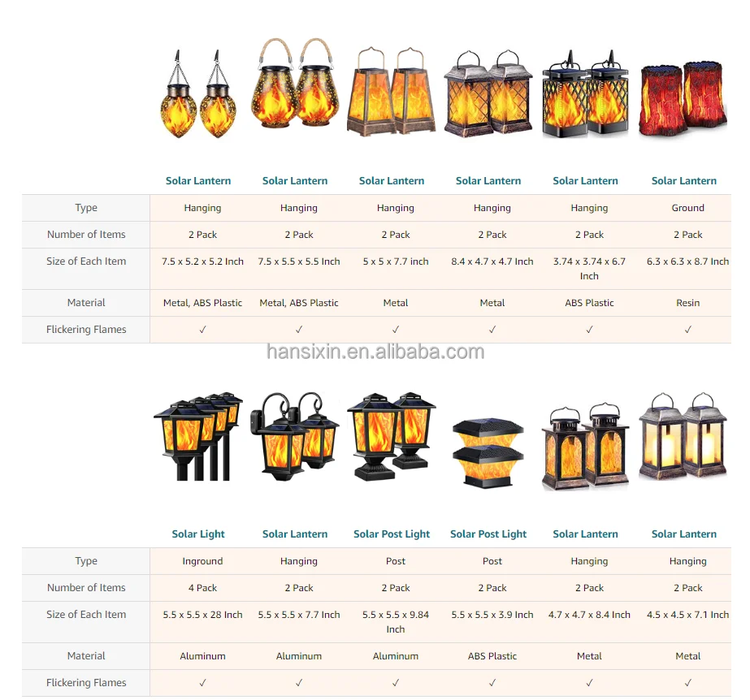The height and width of the screenshot is (700, 750).
Task: Open the wall-hook hanging lantern image
Action: point(295,437)
